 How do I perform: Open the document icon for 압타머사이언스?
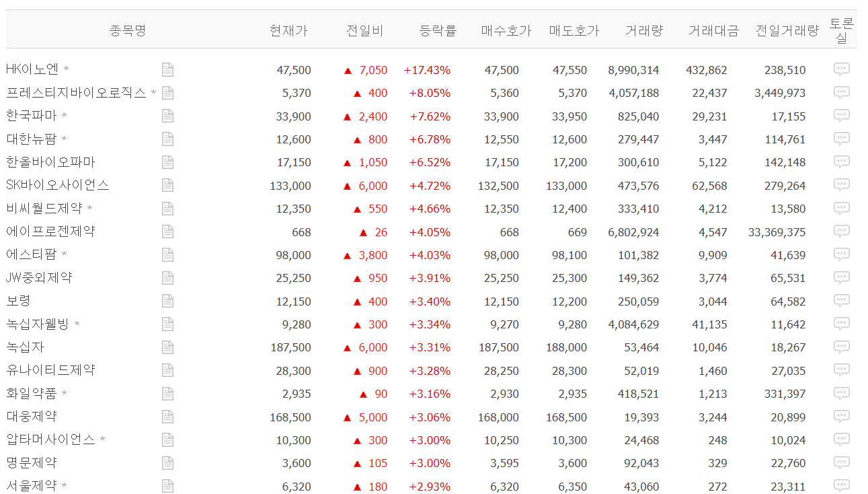[x=167, y=440]
